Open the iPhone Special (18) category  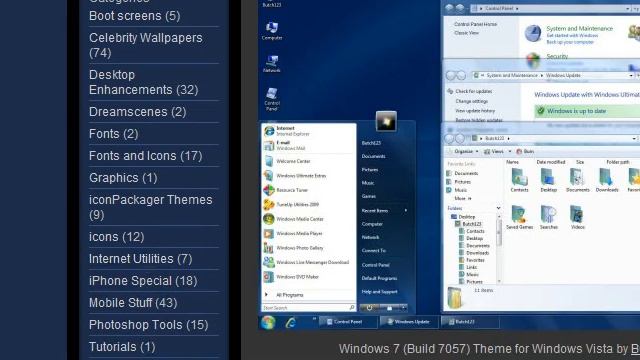tap(143, 281)
